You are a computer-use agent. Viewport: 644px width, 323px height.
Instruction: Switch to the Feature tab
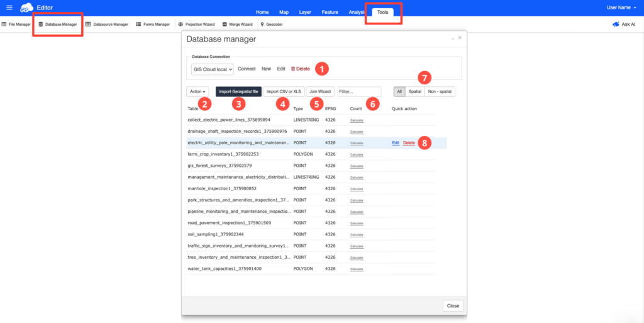[x=330, y=12]
